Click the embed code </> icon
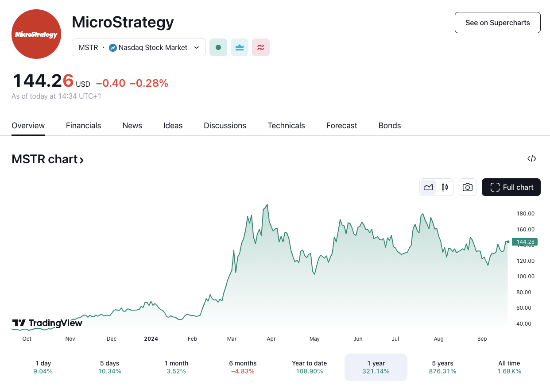The width and height of the screenshot is (550, 392). 531,158
